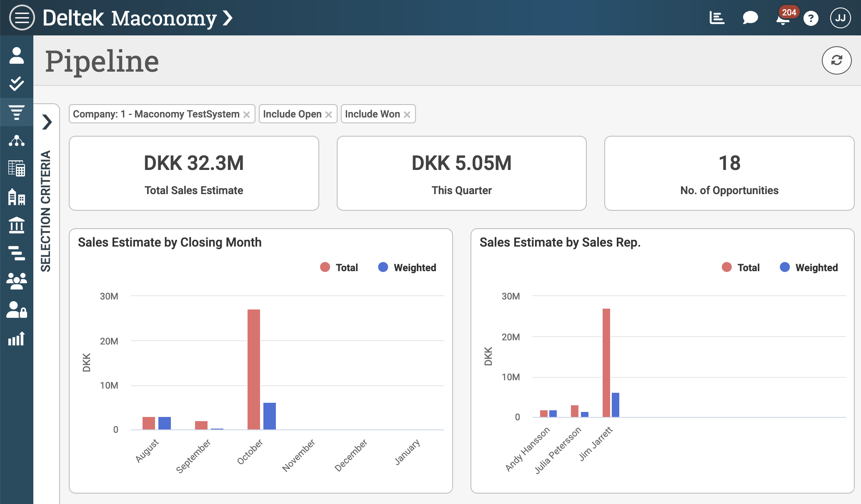
Task: Click the refresh button near Pipeline title
Action: [x=836, y=60]
